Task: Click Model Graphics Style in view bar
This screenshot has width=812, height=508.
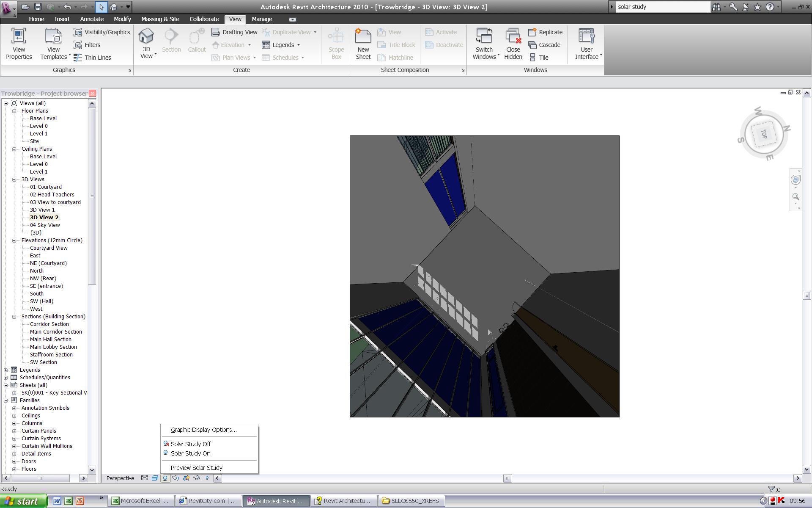Action: click(155, 478)
